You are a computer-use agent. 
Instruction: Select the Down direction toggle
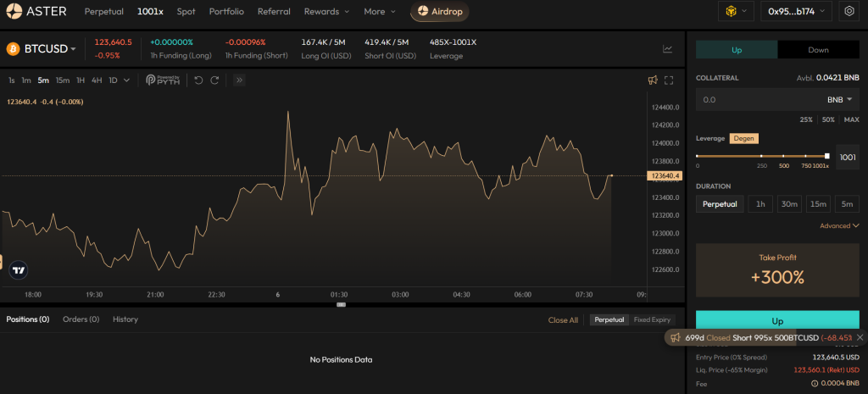tap(818, 50)
